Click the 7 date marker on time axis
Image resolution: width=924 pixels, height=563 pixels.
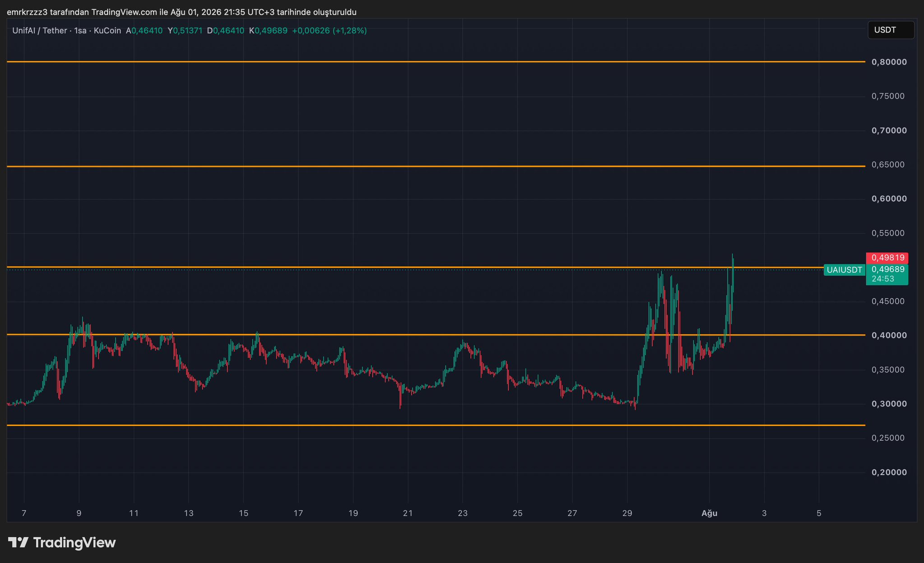coord(24,513)
